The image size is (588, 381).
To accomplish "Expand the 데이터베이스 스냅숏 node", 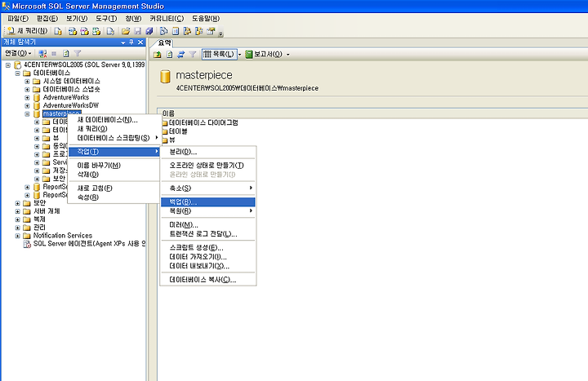I will [27, 90].
